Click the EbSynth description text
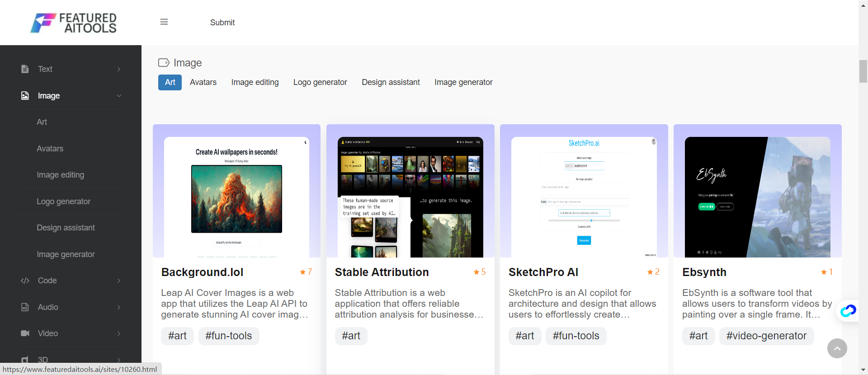This screenshot has height=375, width=868. coord(757,304)
